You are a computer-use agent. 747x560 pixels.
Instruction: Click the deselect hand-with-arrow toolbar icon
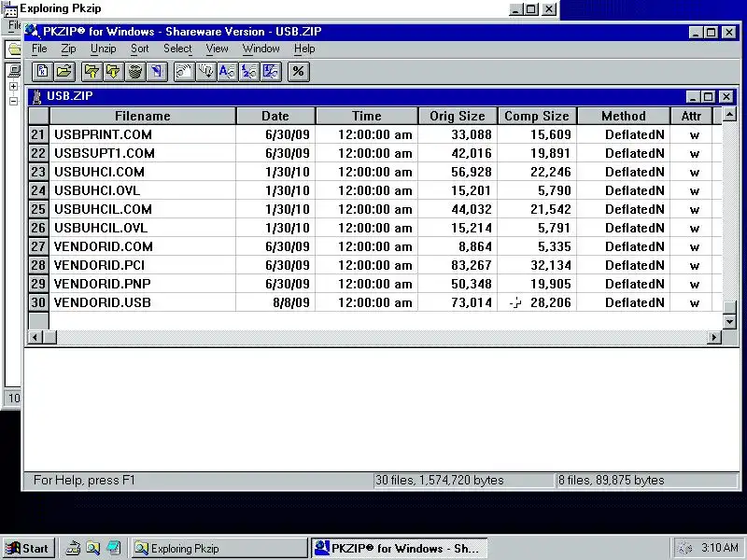tap(205, 72)
